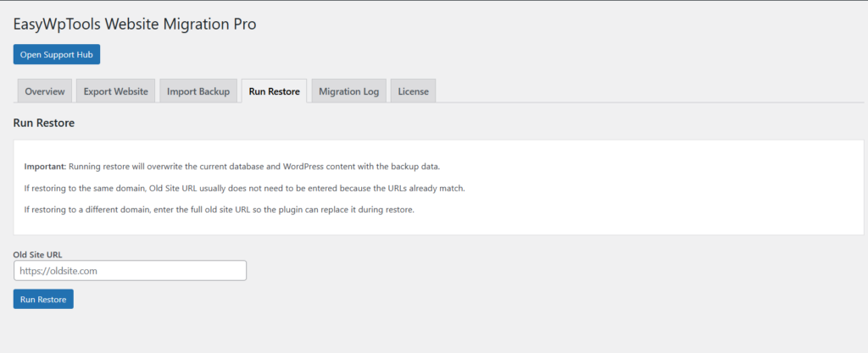
Task: Click the Important overwrite warning sentence
Action: pos(232,166)
